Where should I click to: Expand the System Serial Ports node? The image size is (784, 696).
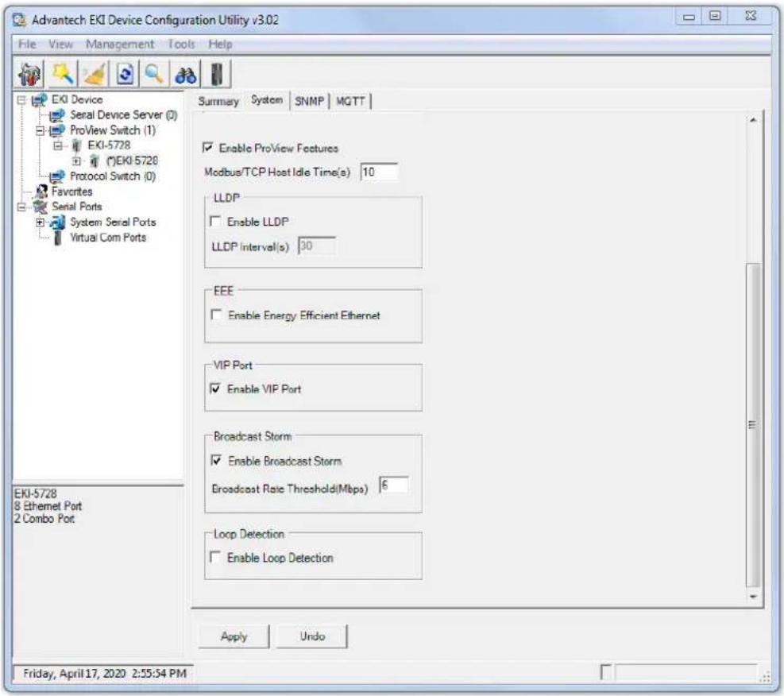[x=40, y=222]
